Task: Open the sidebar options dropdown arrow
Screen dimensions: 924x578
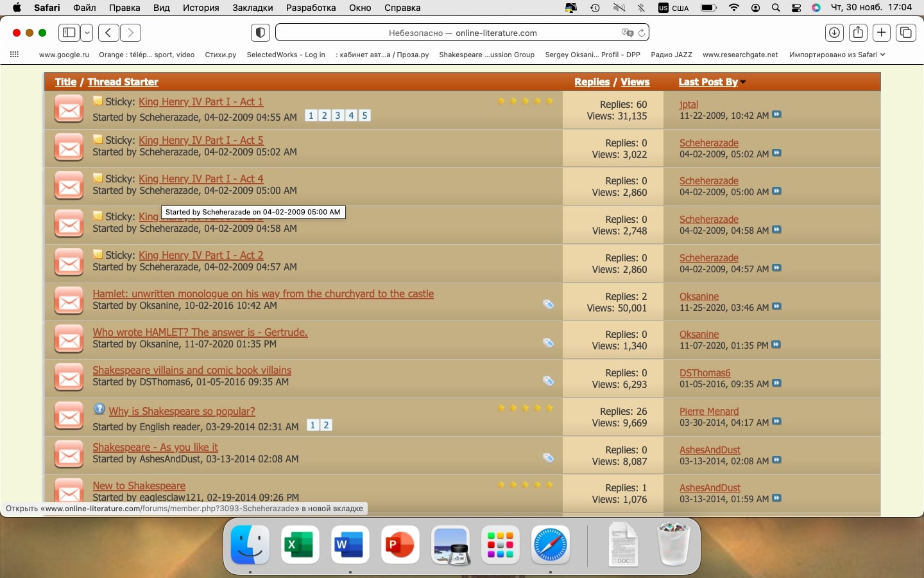Action: pos(87,33)
